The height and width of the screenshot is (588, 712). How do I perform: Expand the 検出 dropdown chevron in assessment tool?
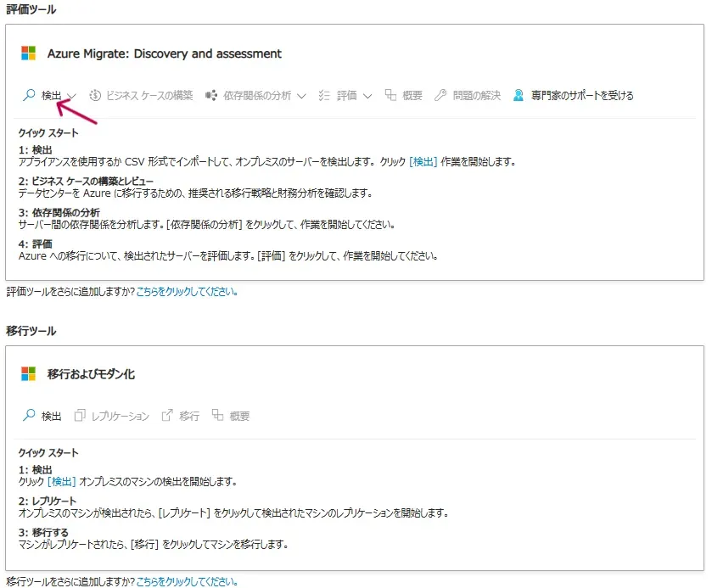click(x=71, y=96)
